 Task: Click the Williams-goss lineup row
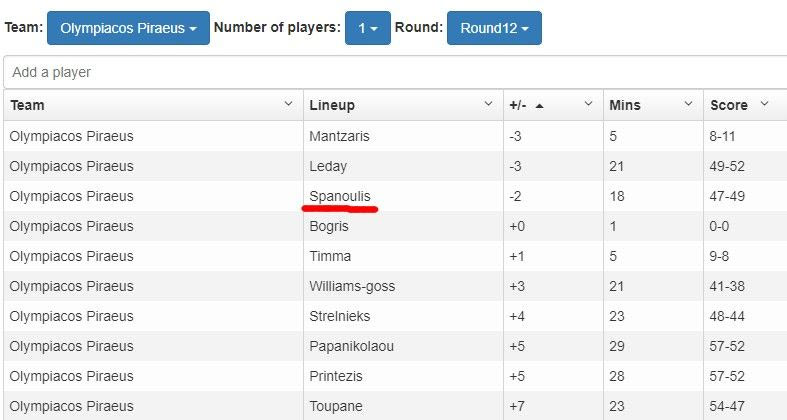click(352, 286)
